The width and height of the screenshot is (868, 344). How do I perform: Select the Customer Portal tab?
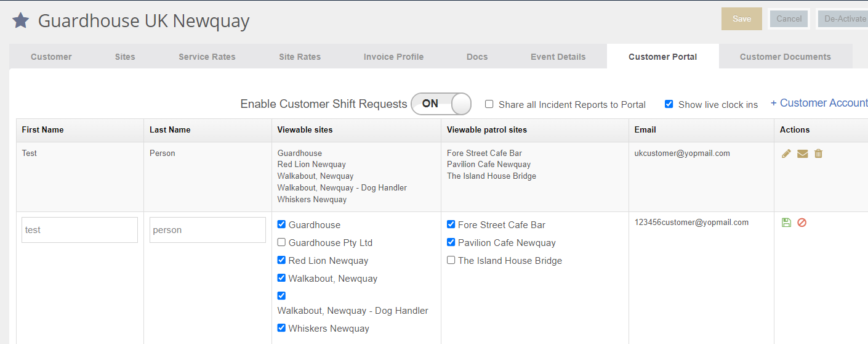663,57
